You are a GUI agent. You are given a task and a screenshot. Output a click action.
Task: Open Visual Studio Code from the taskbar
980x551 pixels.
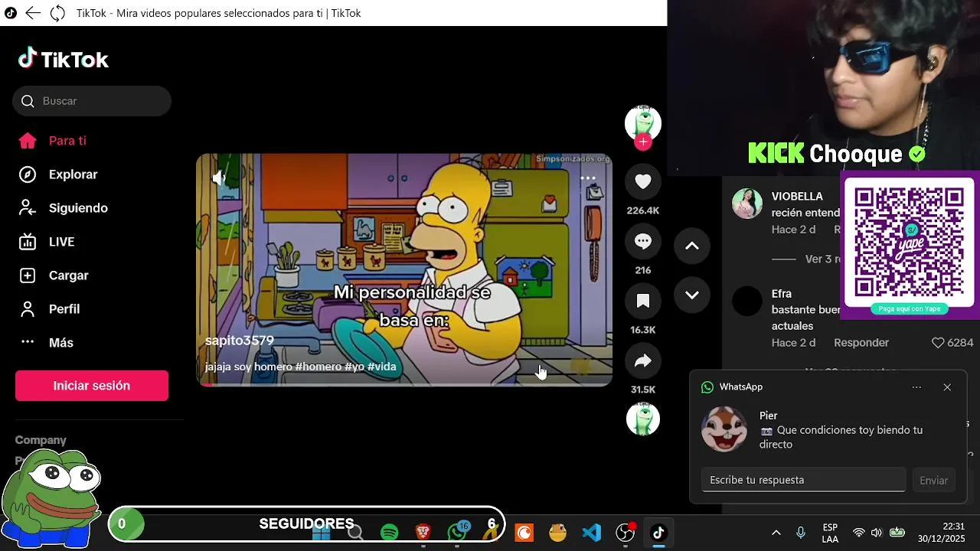tap(592, 533)
